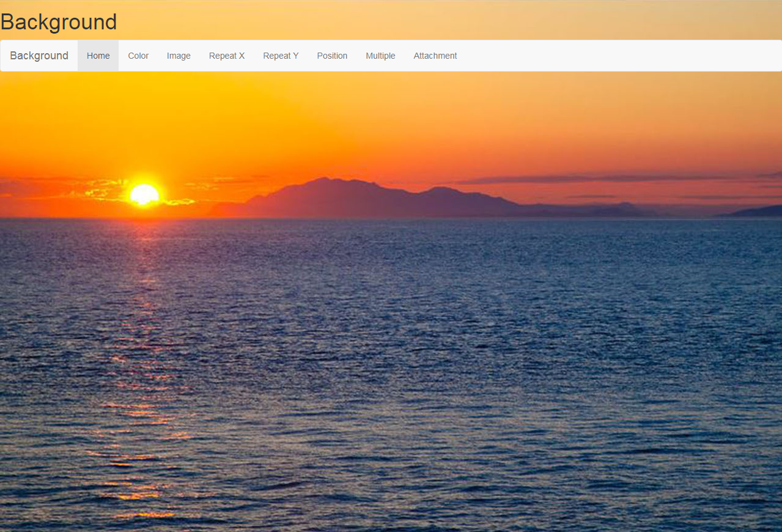Click the Background navbar brand link
The width and height of the screenshot is (782, 532).
tap(39, 56)
